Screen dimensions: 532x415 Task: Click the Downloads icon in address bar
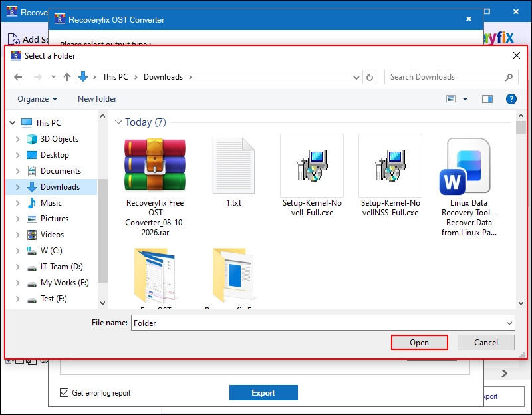[83, 77]
